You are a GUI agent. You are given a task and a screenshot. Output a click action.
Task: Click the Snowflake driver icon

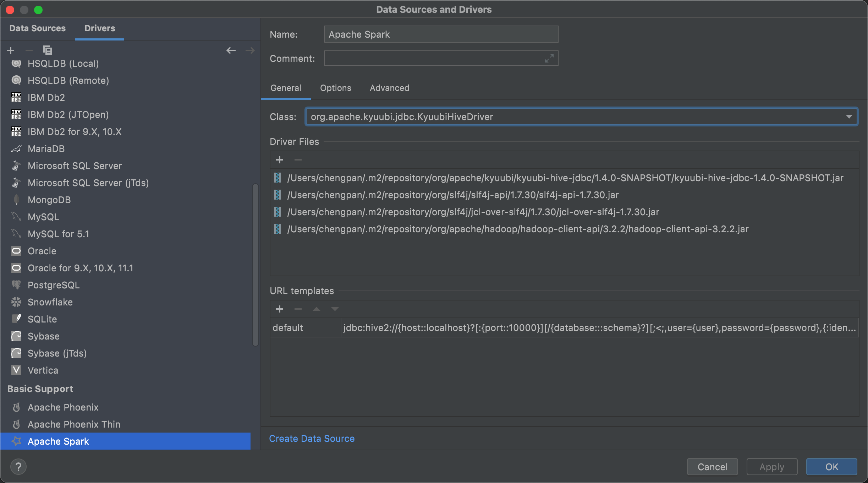[x=16, y=302]
